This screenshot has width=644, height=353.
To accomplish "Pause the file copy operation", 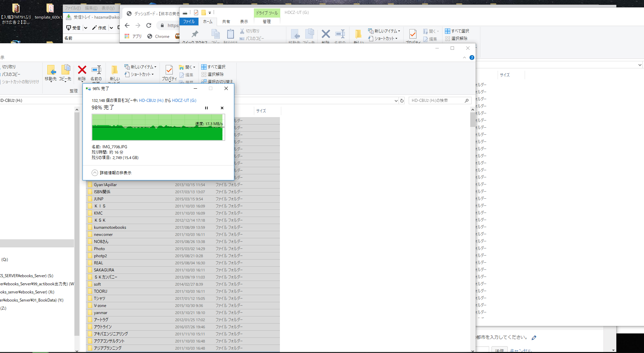I will 206,108.
